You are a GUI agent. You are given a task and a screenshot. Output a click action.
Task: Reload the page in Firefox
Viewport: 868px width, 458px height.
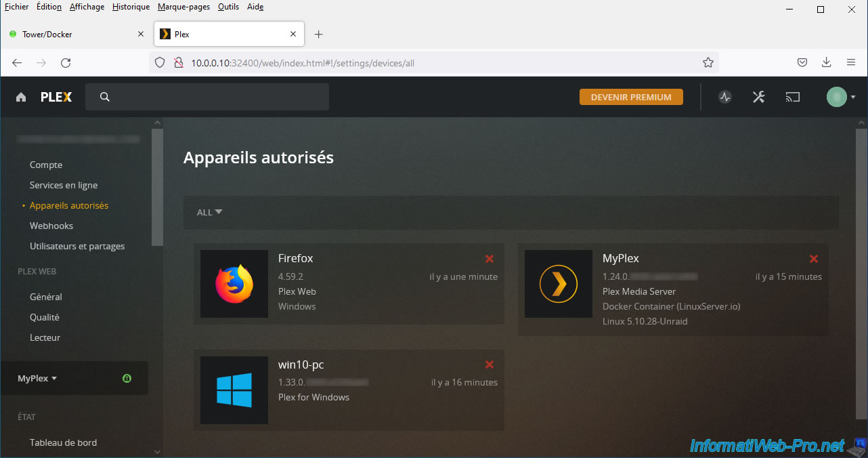coord(66,62)
